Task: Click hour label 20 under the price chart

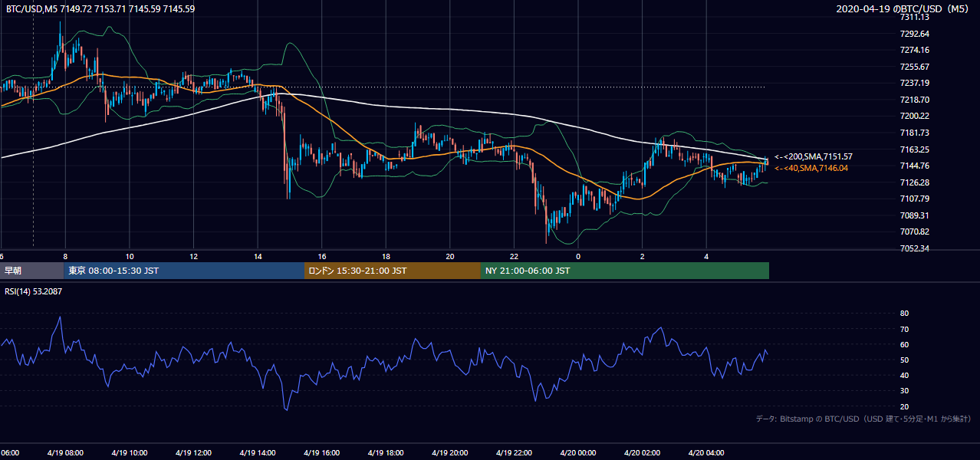Action: point(450,257)
